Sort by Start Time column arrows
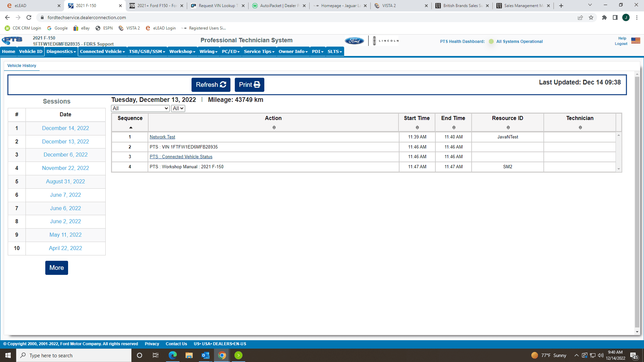This screenshot has width=644, height=362. (x=417, y=127)
